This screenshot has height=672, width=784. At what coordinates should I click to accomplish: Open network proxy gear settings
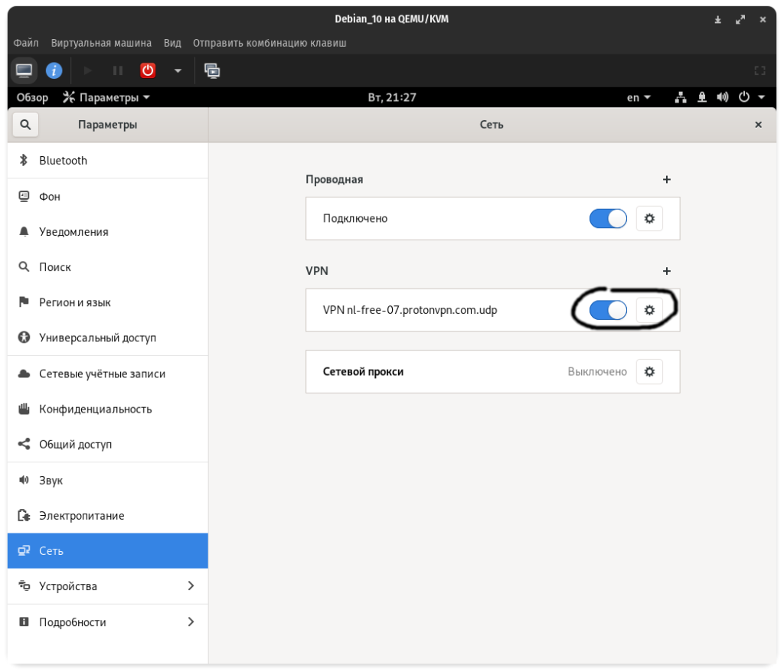[649, 371]
